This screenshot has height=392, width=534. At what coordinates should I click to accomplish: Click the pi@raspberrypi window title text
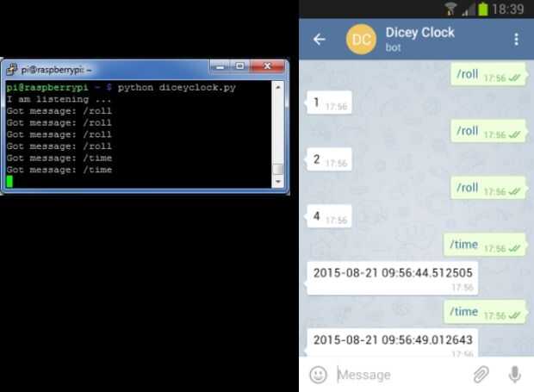point(56,70)
